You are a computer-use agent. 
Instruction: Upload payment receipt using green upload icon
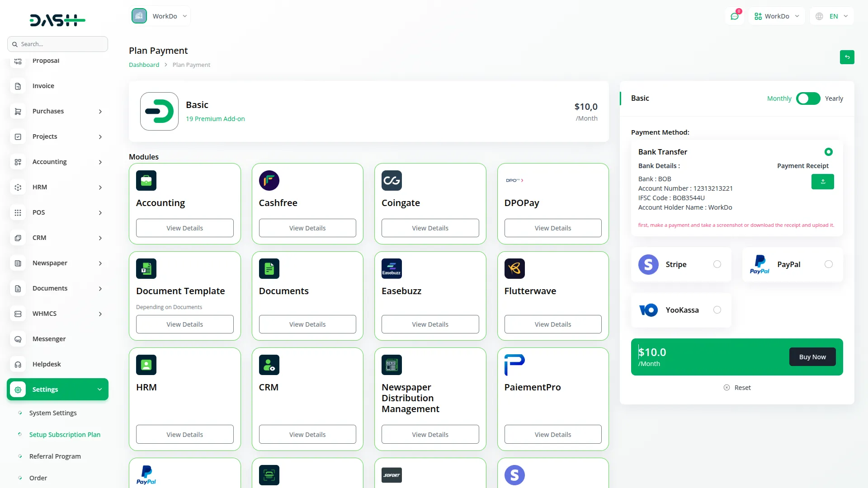tap(822, 182)
